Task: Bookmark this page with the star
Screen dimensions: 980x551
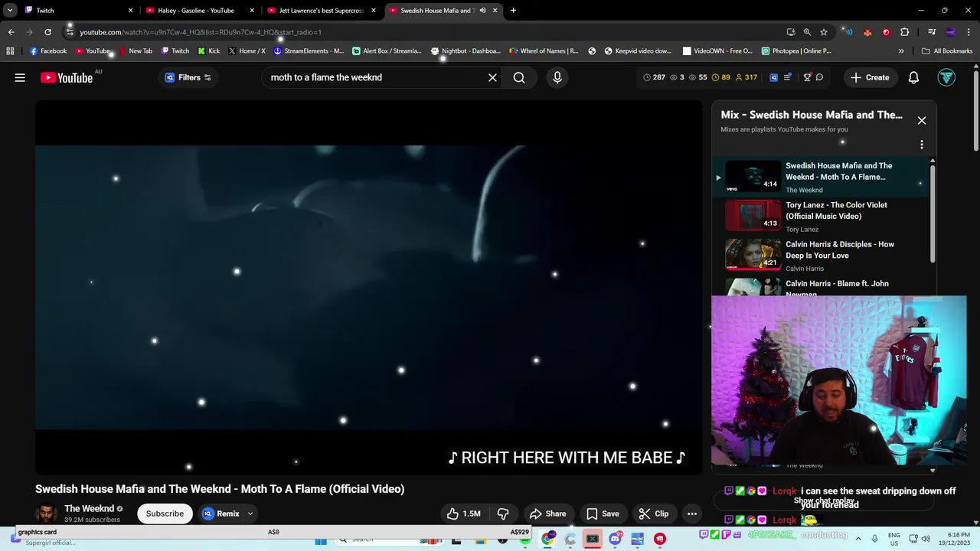Action: point(824,32)
